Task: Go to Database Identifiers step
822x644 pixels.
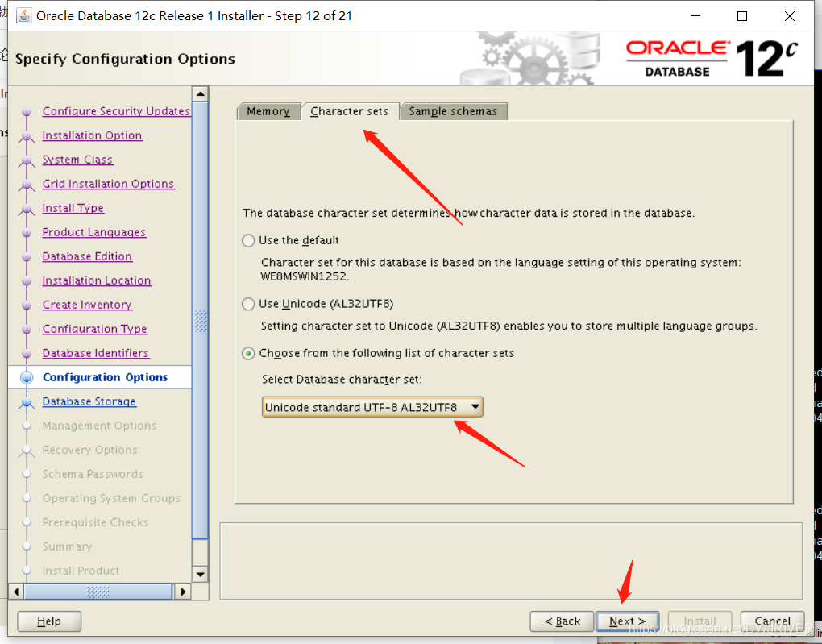Action: (x=96, y=353)
